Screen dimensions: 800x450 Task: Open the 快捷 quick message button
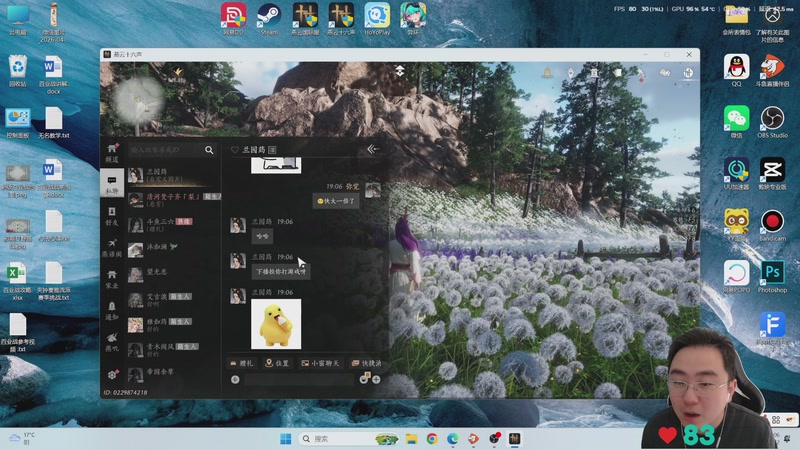(x=366, y=363)
